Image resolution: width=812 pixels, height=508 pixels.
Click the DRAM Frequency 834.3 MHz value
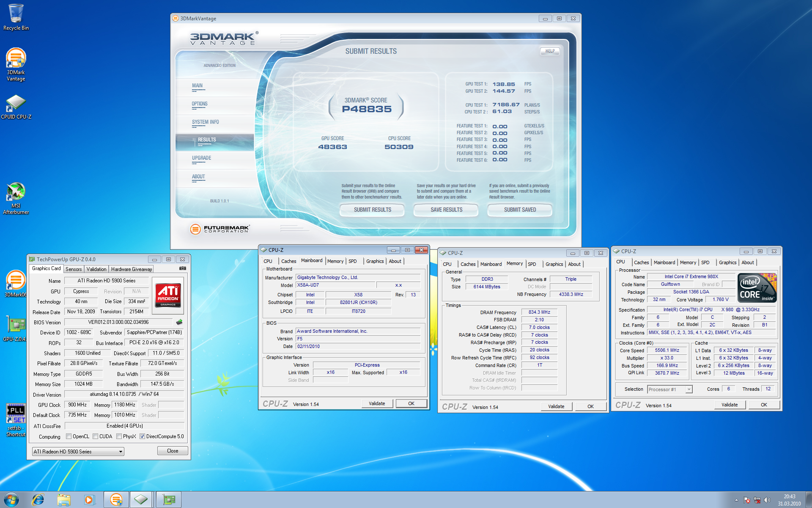(539, 312)
